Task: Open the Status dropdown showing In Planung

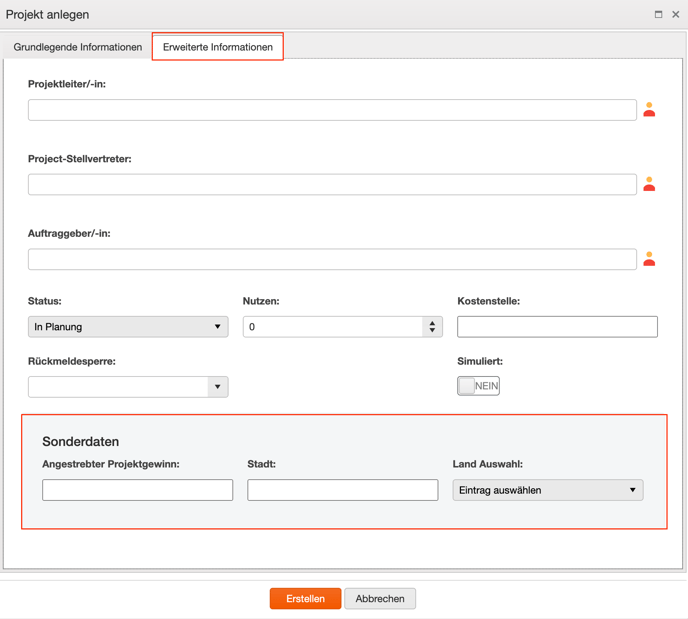Action: (x=128, y=327)
